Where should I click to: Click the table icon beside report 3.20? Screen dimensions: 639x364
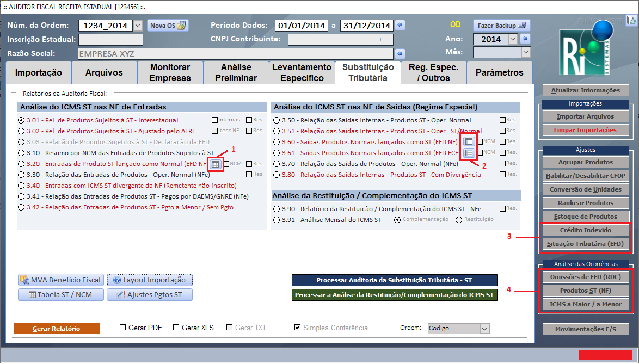tap(215, 164)
